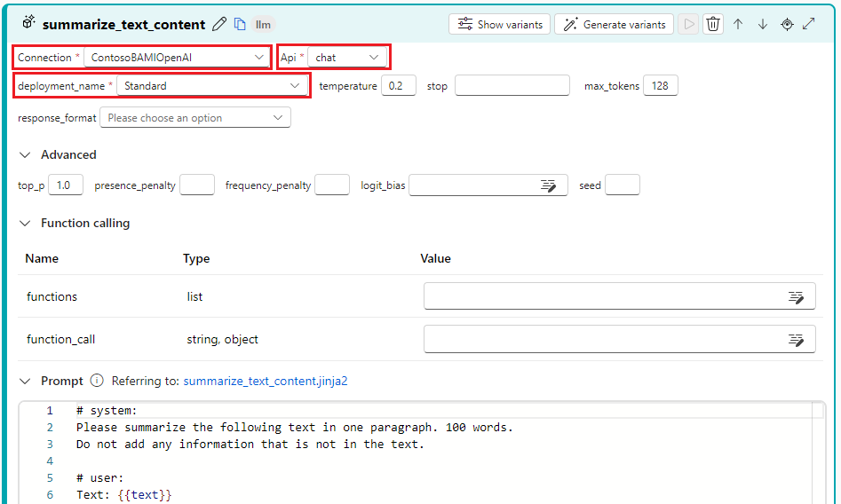Open the summarize_text_content.jinja2 link
Image resolution: width=841 pixels, height=504 pixels.
265,381
